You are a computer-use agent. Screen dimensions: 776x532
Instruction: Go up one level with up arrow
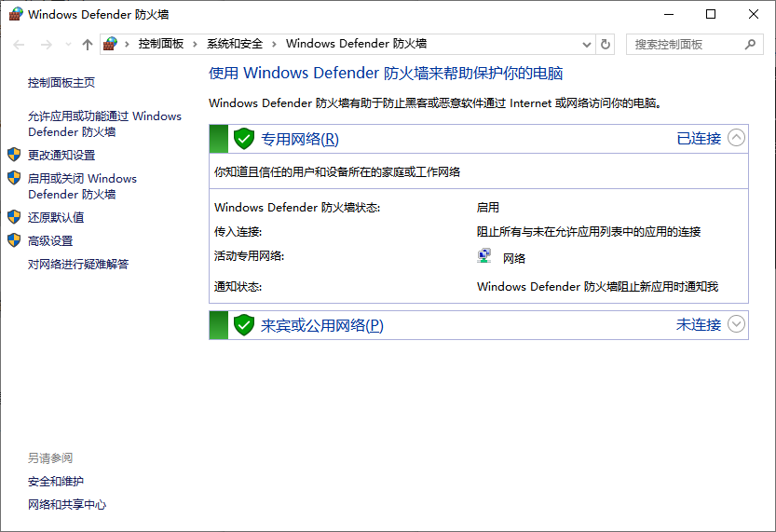tap(88, 45)
